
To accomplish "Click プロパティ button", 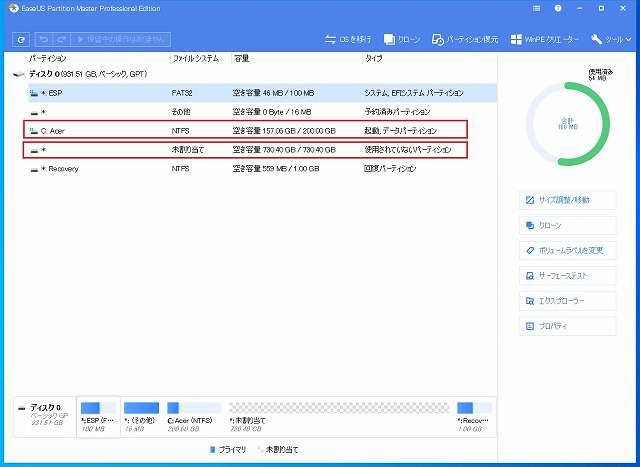I will [x=567, y=326].
